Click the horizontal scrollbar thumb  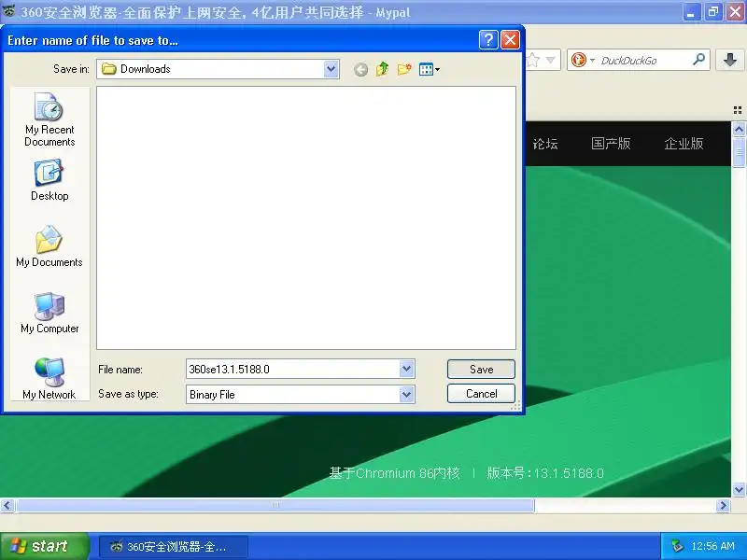[275, 505]
